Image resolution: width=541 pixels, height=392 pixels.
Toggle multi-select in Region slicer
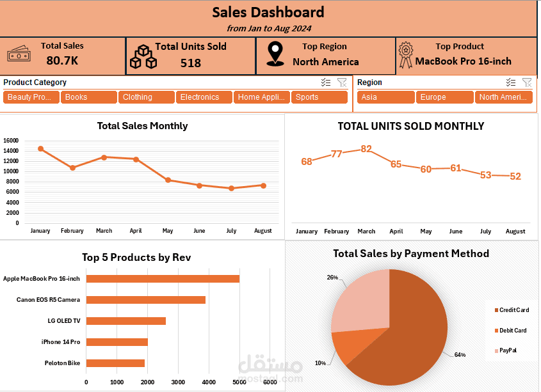[511, 82]
